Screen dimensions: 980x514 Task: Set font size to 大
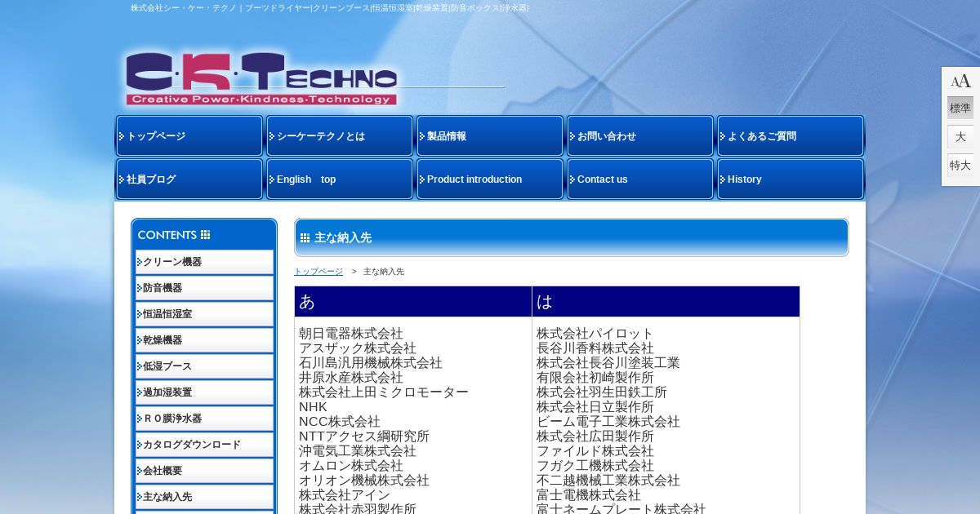(x=960, y=136)
